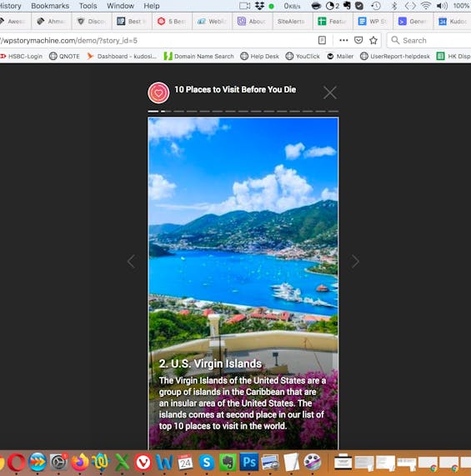
Task: Switch to the 'Ahma' browser tab
Action: [52, 21]
